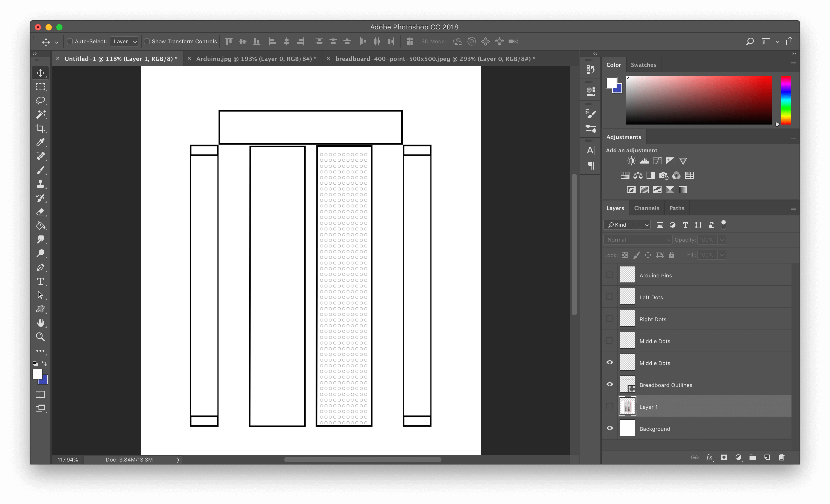Switch to the Channels tab
Screen dimensions: 830x504
(645, 207)
